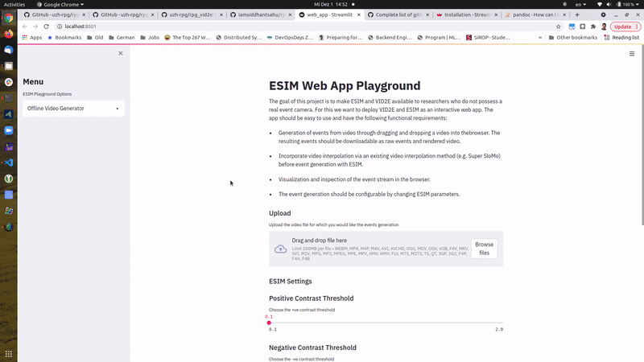Click the localhost:8501 address bar
The width and height of the screenshot is (644, 362).
click(304, 27)
